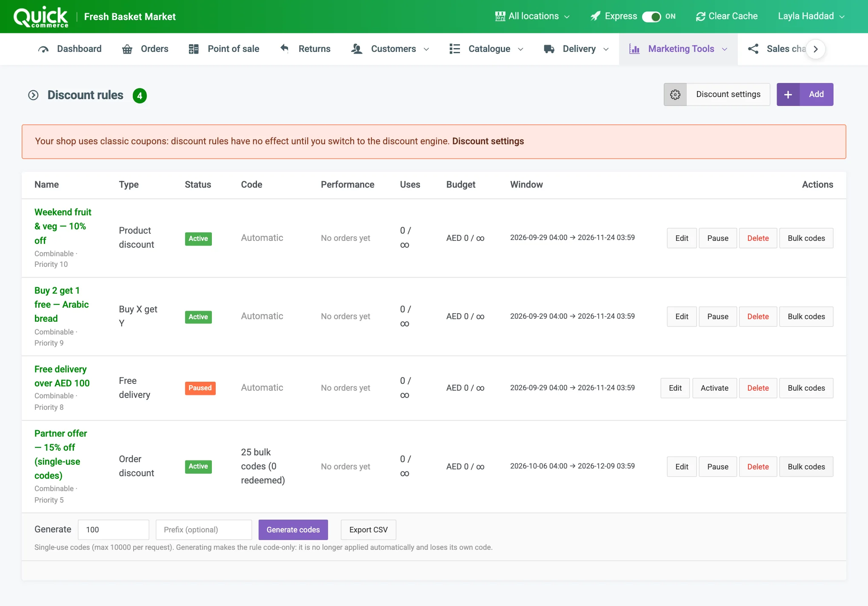Expand the Marketing Tools menu chevron
Screen dimensions: 868x606
[725, 49]
